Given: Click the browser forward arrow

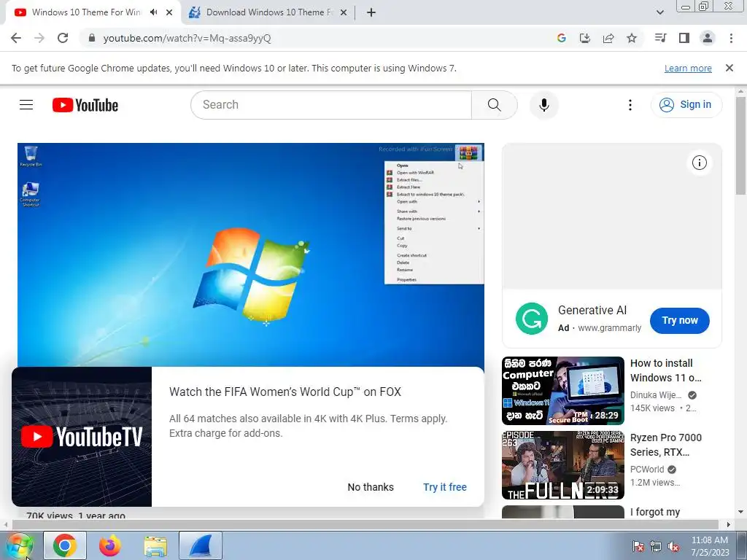Looking at the screenshot, I should 39,38.
